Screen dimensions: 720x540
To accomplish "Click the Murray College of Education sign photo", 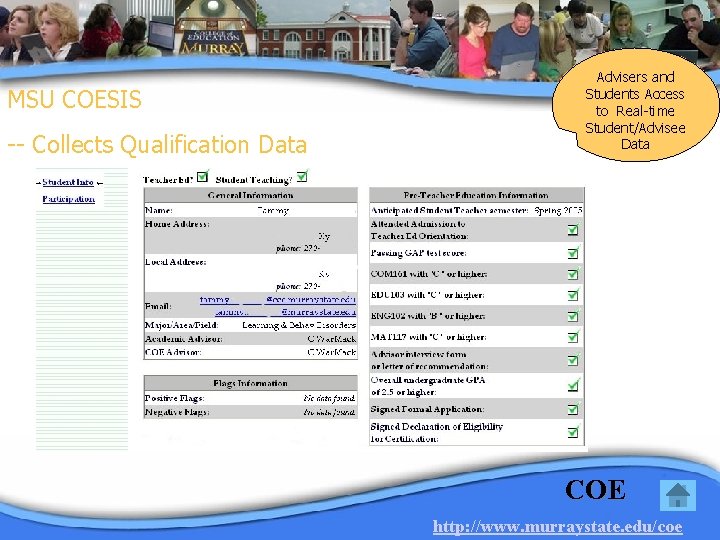I will (215, 28).
